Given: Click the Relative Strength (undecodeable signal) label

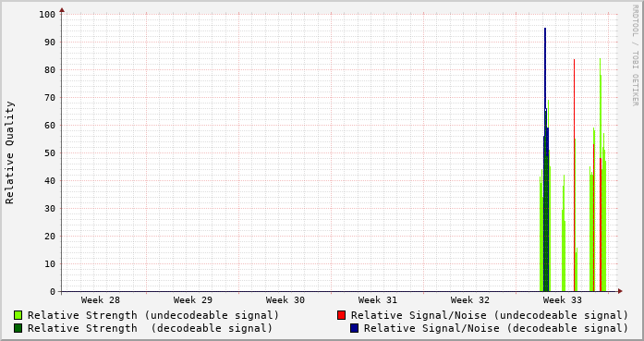Looking at the screenshot, I should click(153, 315).
